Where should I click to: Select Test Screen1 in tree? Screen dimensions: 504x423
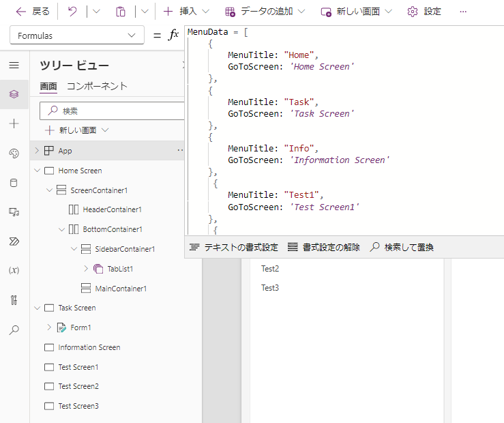click(x=78, y=367)
